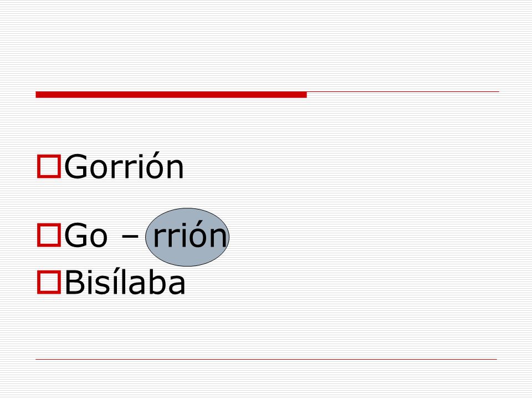Click the thin red line extending from thick bar

pos(403,91)
